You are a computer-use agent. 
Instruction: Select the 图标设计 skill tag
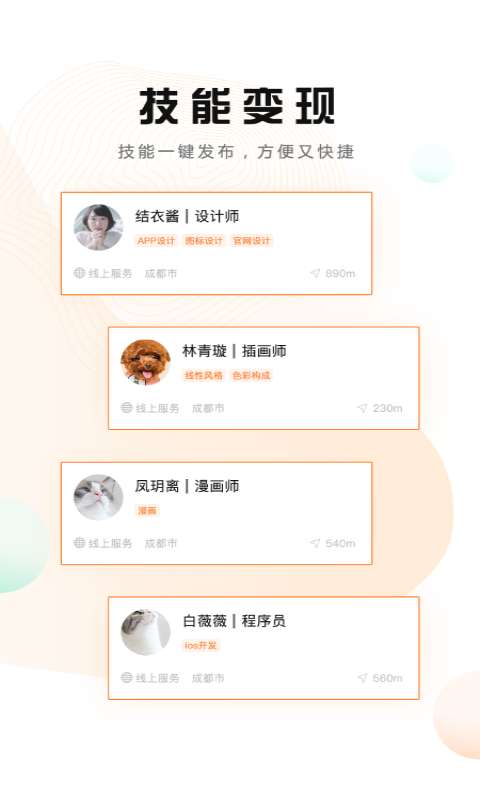point(204,241)
